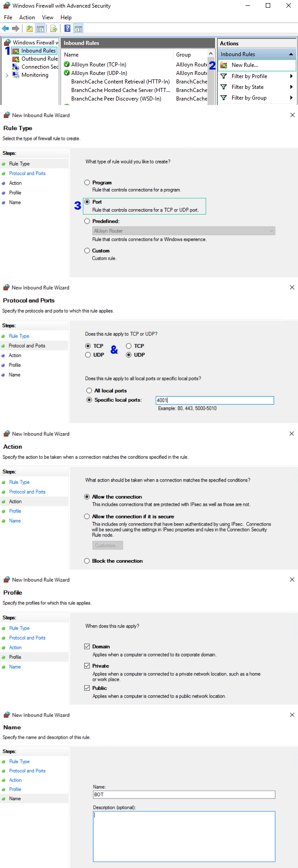Image resolution: width=298 pixels, height=868 pixels.
Task: Select Outbound Rules in the console tree
Action: pyautogui.click(x=35, y=59)
